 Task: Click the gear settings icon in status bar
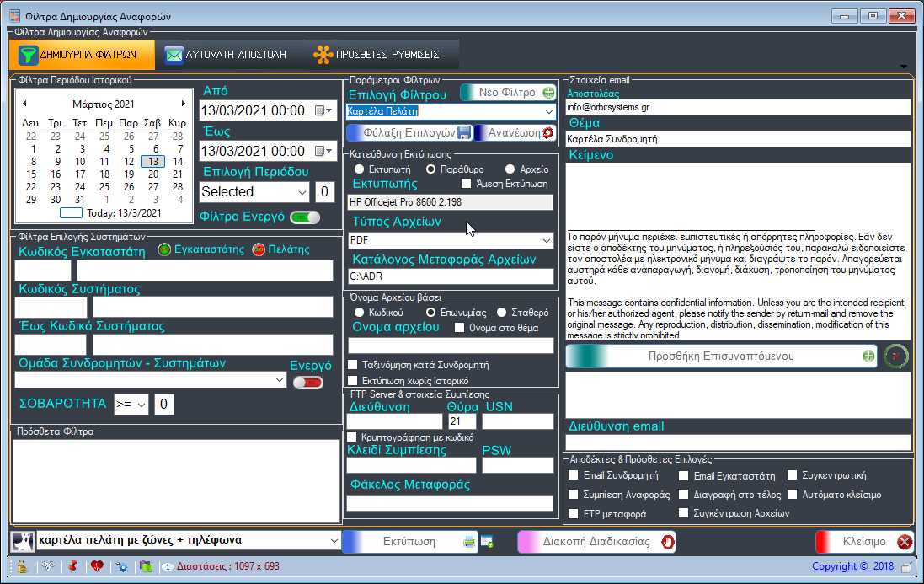[121, 567]
